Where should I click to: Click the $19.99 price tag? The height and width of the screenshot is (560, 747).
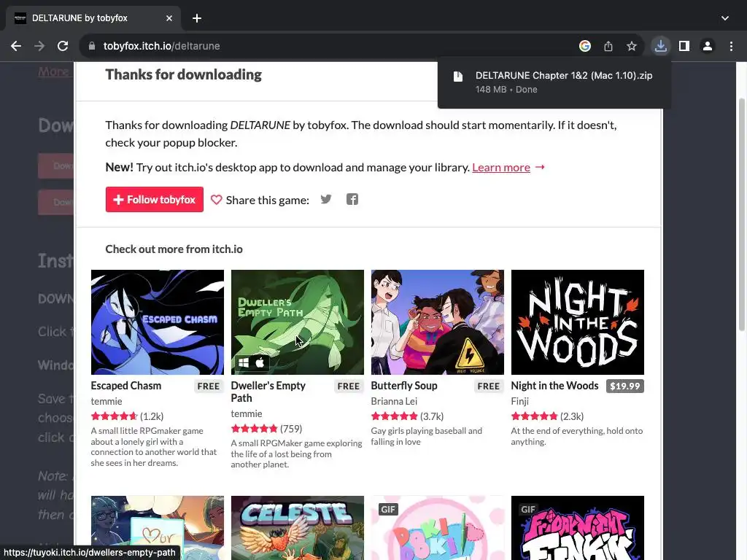(x=625, y=386)
